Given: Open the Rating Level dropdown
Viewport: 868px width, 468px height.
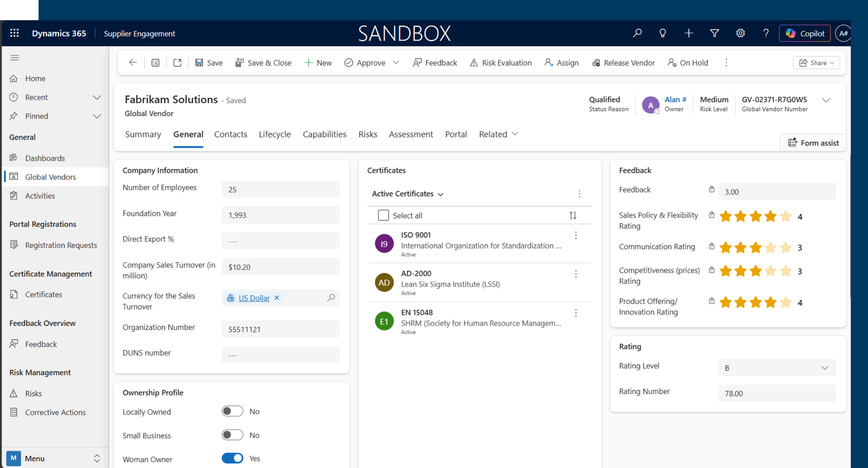Looking at the screenshot, I should [x=777, y=368].
